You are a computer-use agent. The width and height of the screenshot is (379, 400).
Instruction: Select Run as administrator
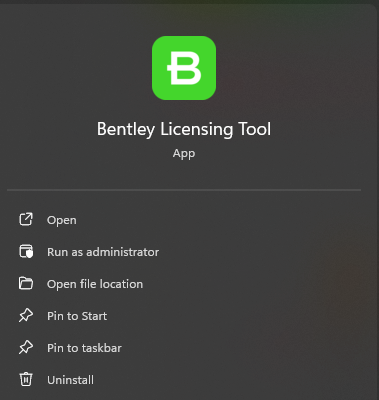coord(103,252)
